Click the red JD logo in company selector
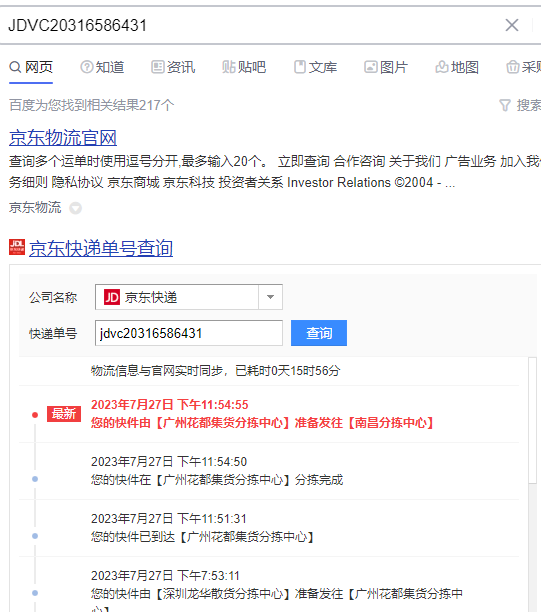 112,297
